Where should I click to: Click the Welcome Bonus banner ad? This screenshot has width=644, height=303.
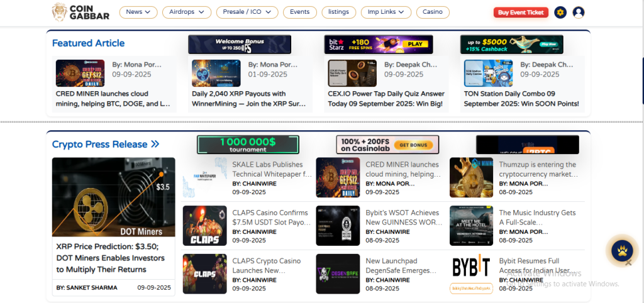[x=240, y=45]
